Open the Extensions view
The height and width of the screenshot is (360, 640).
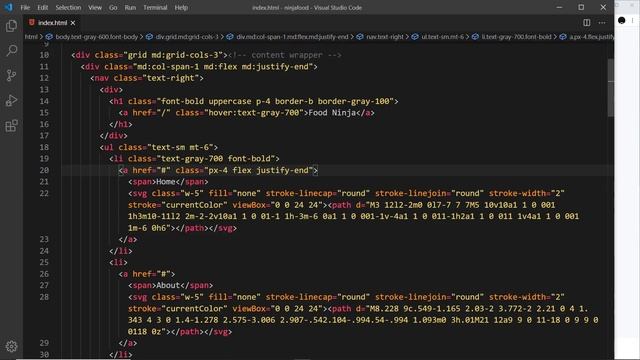point(11,126)
